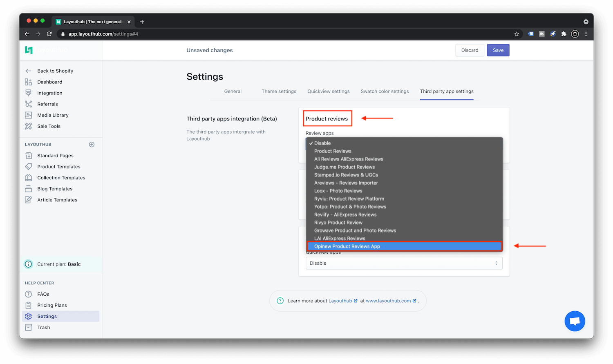This screenshot has height=364, width=613.
Task: Choose Reviify - AliExpress Reviews option
Action: [404, 214]
